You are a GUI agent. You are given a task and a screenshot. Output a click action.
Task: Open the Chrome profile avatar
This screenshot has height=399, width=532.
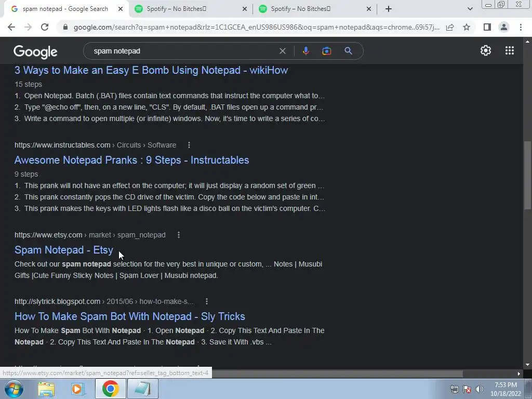(504, 27)
